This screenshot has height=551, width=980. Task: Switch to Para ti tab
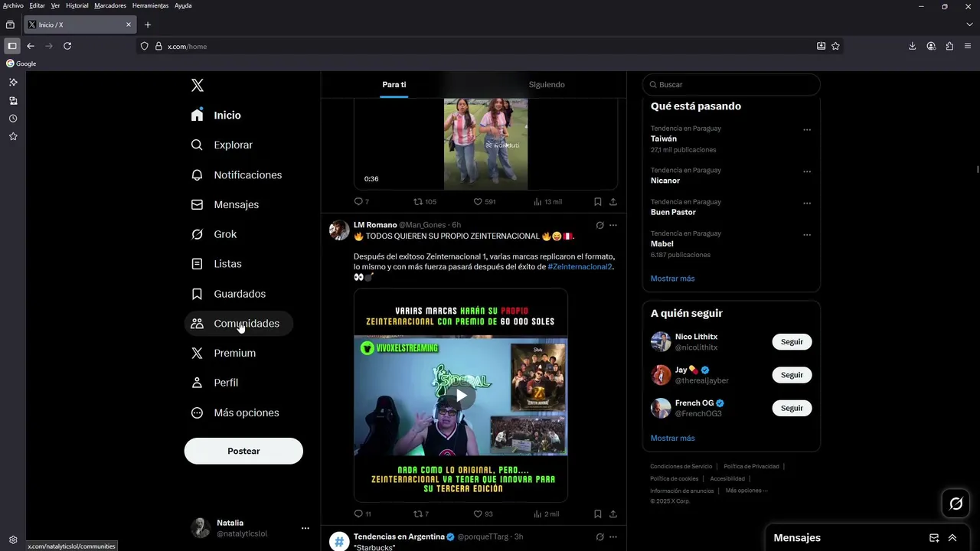[394, 84]
